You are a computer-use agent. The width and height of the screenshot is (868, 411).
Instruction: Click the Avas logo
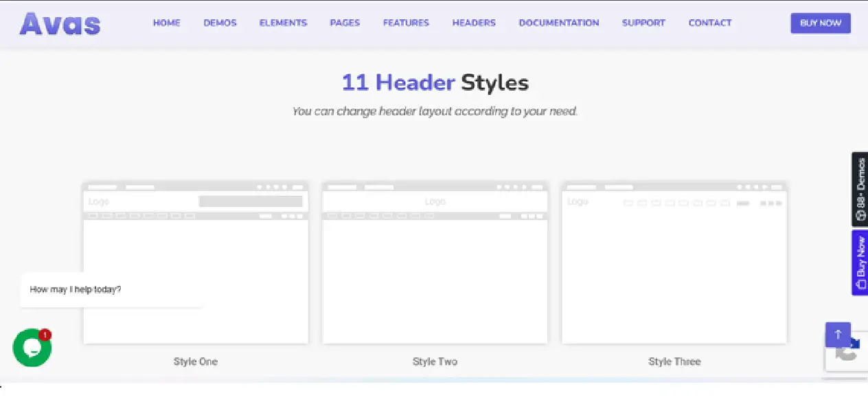(x=60, y=23)
